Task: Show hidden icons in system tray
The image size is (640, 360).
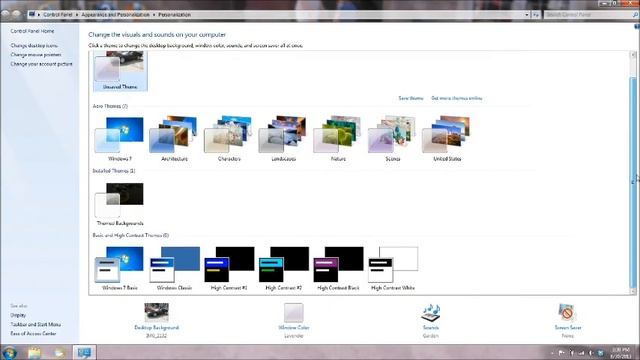Action: [552, 353]
